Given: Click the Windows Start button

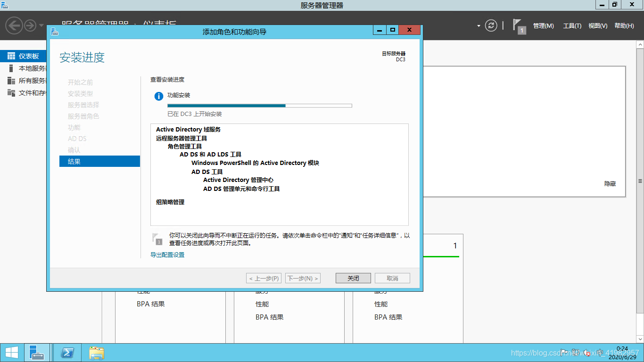Looking at the screenshot, I should pos(11,353).
